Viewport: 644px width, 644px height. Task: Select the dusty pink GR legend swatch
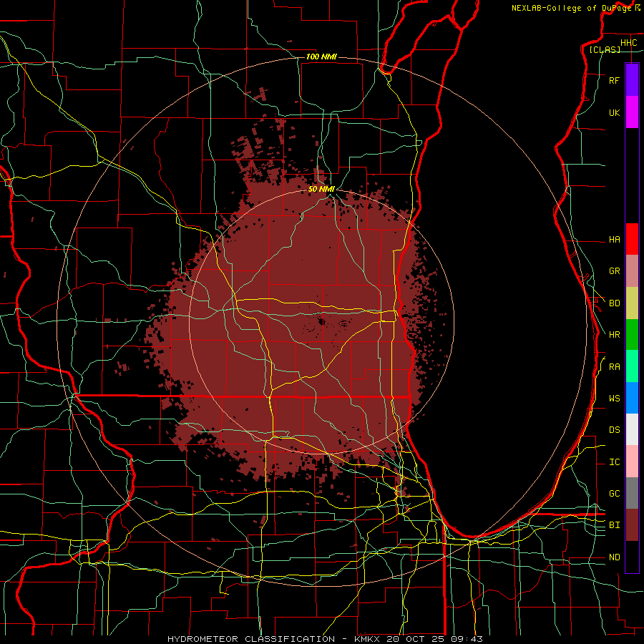(x=632, y=271)
